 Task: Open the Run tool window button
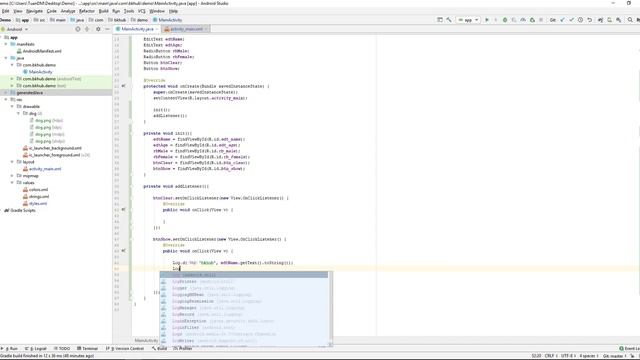[x=9, y=349]
